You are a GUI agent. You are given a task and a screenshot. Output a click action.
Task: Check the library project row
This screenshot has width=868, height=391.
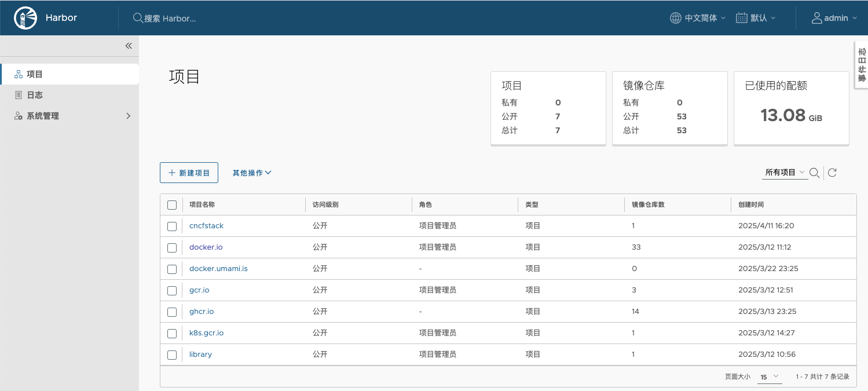172,355
